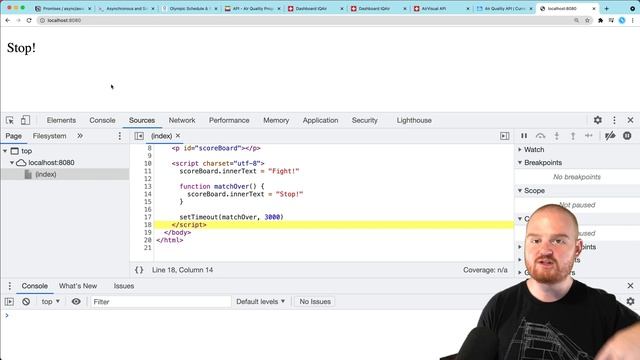The width and height of the screenshot is (640, 360).
Task: Click the browser back arrow
Action: click(8, 20)
